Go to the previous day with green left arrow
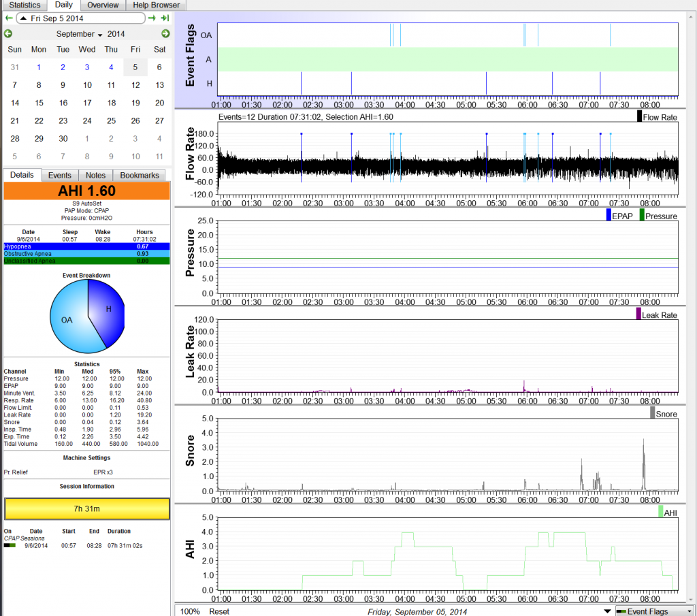The height and width of the screenshot is (616, 697). click(9, 18)
